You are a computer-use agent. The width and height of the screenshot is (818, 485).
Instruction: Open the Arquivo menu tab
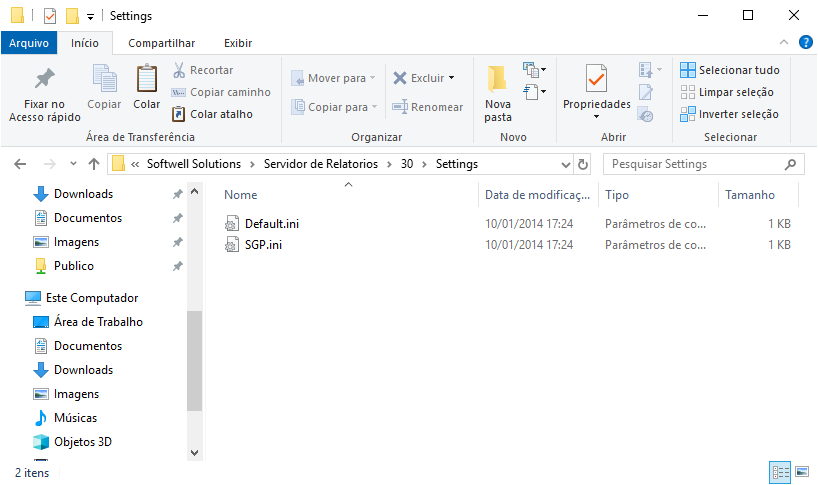point(29,43)
